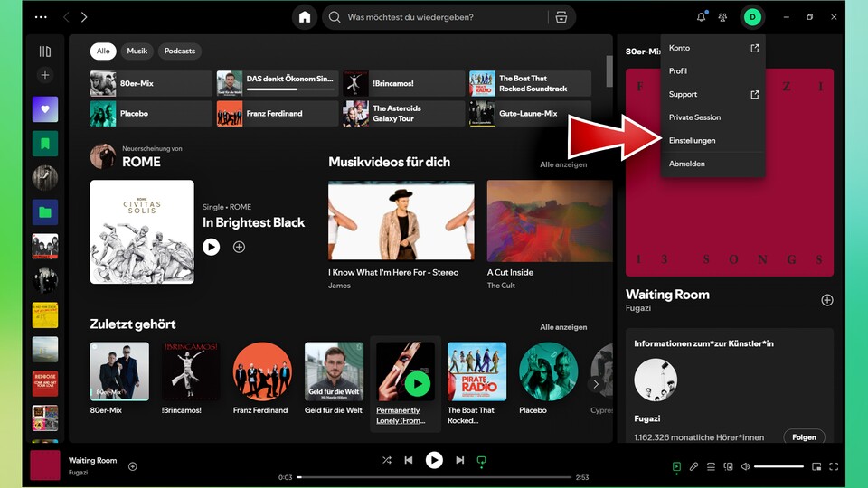Image resolution: width=868 pixels, height=488 pixels.
Task: Add Waiting Room to library in side panel
Action: 827,300
